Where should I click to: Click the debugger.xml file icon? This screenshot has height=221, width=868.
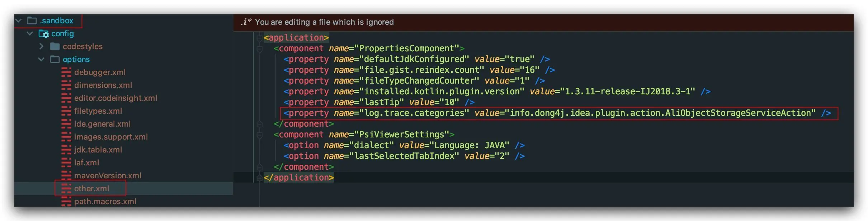[66, 72]
